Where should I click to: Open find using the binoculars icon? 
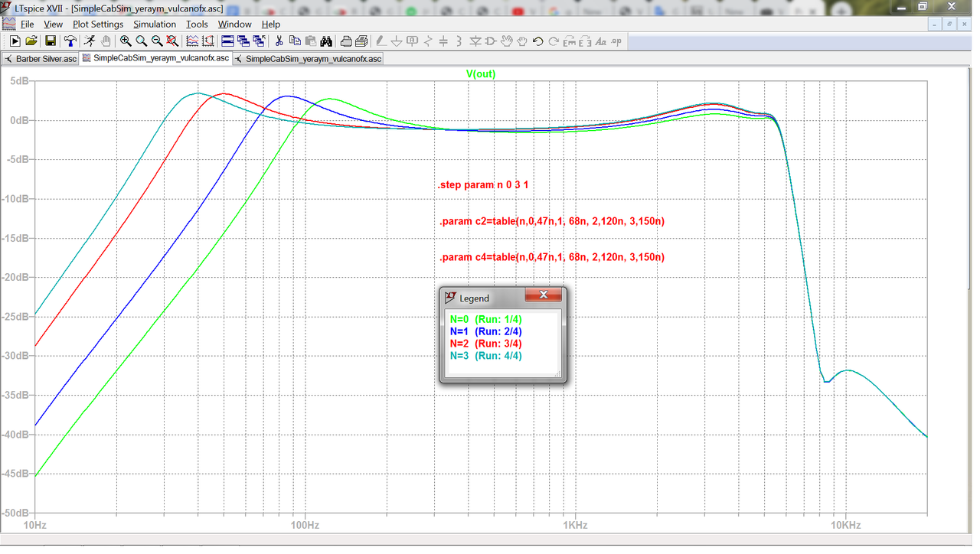point(327,41)
